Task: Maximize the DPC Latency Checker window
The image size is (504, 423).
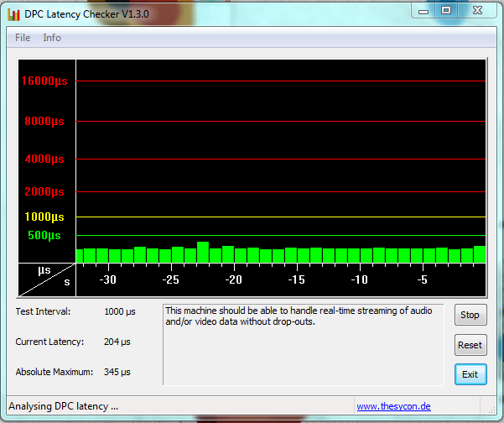Action: (446, 11)
